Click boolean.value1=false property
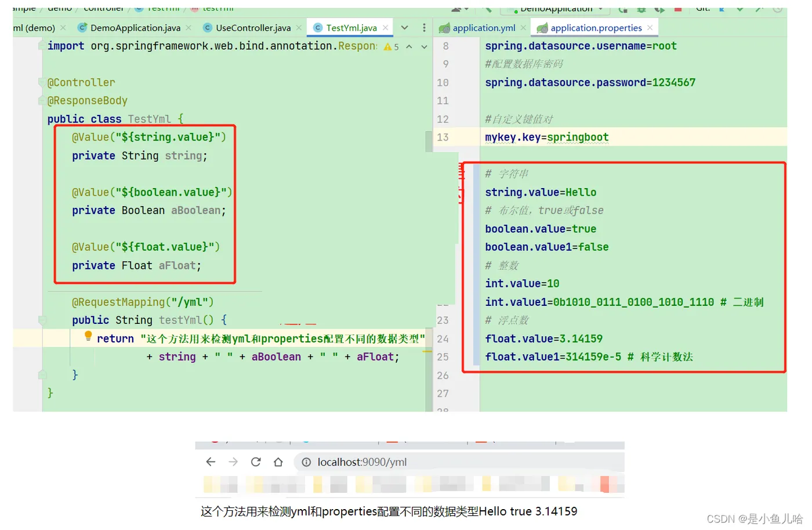Image resolution: width=812 pixels, height=530 pixels. (547, 247)
